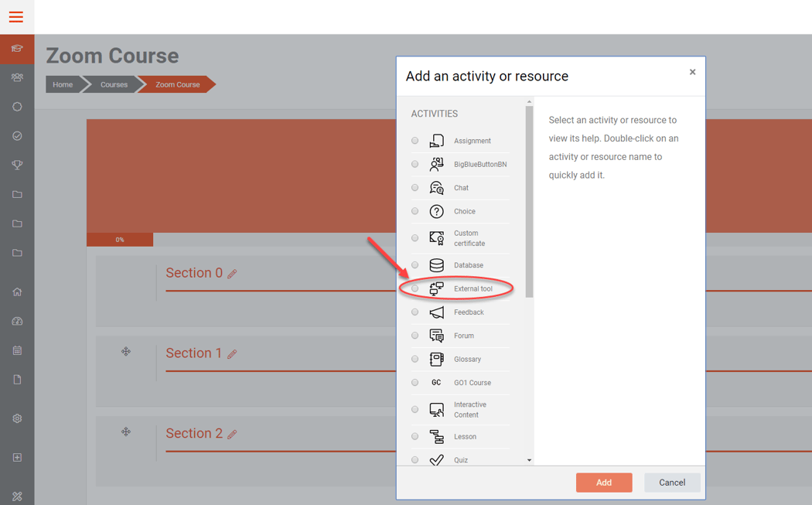The width and height of the screenshot is (812, 505).
Task: Select the Assignment activity icon
Action: pos(435,141)
